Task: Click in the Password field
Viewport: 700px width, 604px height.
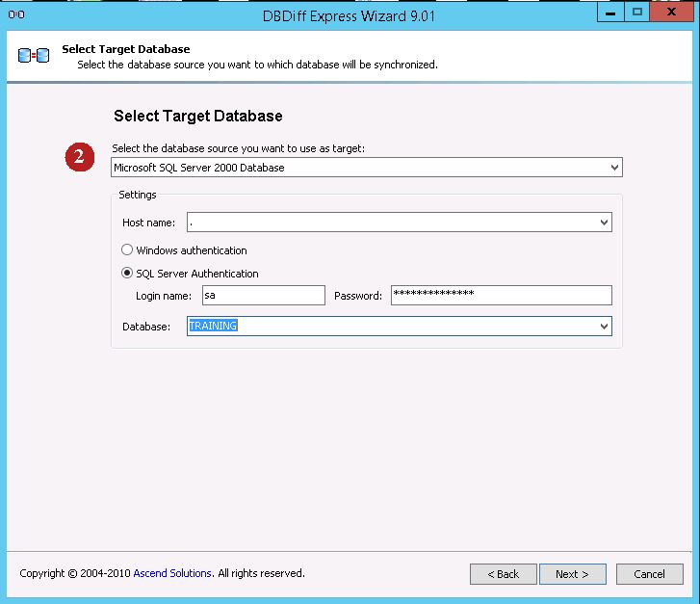Action: [x=501, y=296]
